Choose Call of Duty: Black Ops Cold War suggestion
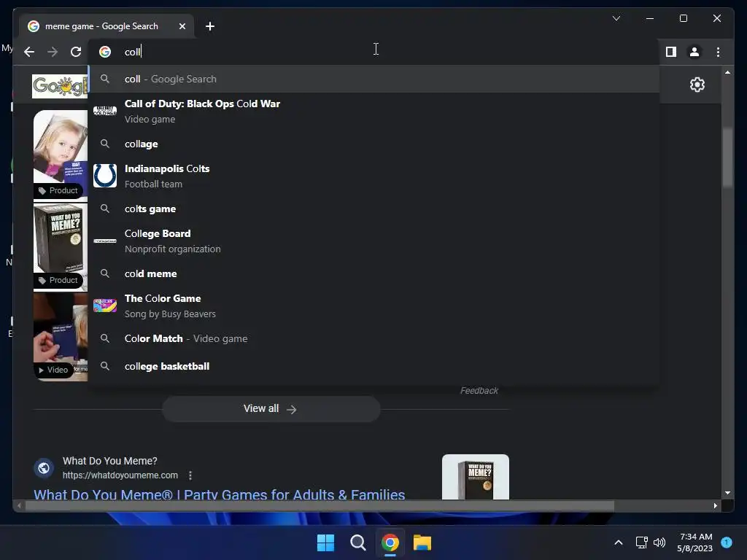The image size is (747, 560). 374,111
